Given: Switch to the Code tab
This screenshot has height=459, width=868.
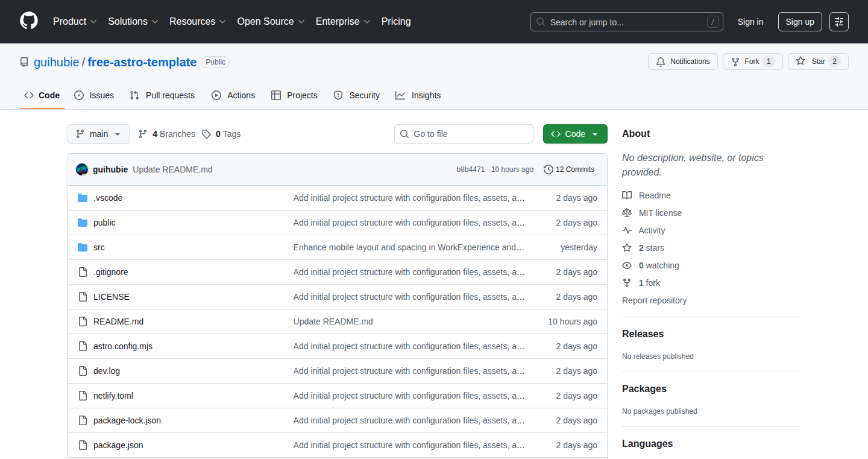Looking at the screenshot, I should click(x=42, y=95).
